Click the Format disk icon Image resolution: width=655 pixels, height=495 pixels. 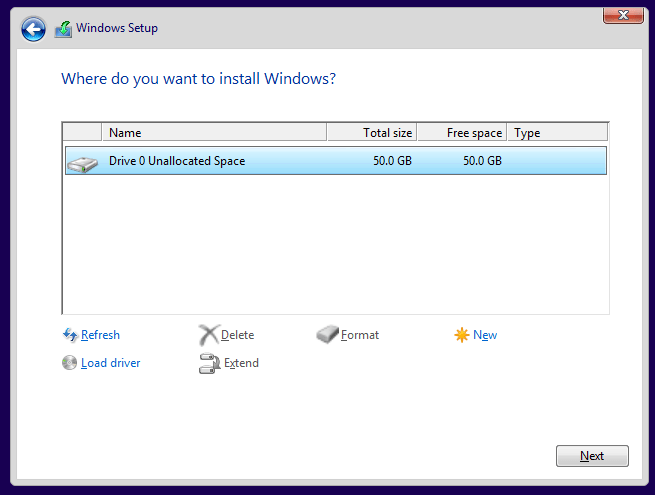tap(328, 334)
